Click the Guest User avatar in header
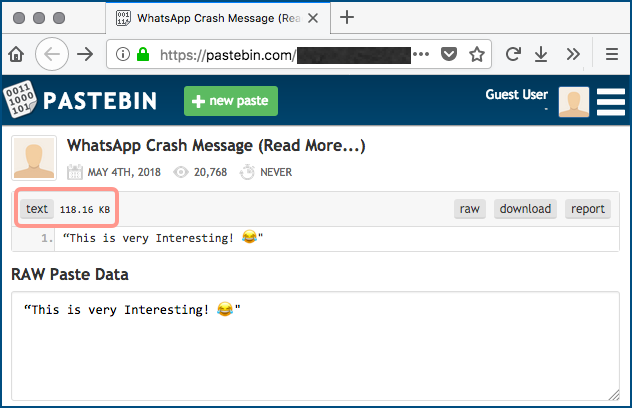The height and width of the screenshot is (408, 632). [x=574, y=102]
